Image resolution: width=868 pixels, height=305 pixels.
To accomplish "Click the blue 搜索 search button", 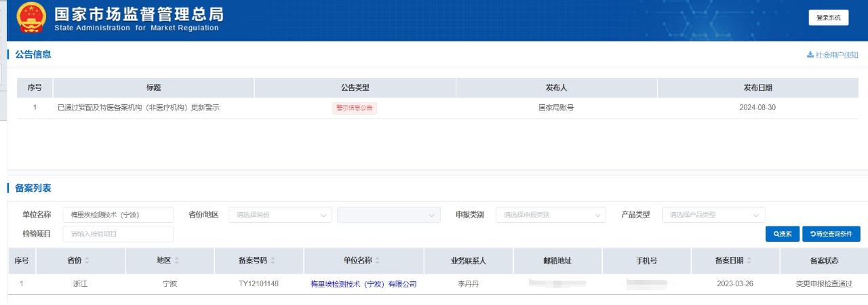I will pyautogui.click(x=782, y=234).
